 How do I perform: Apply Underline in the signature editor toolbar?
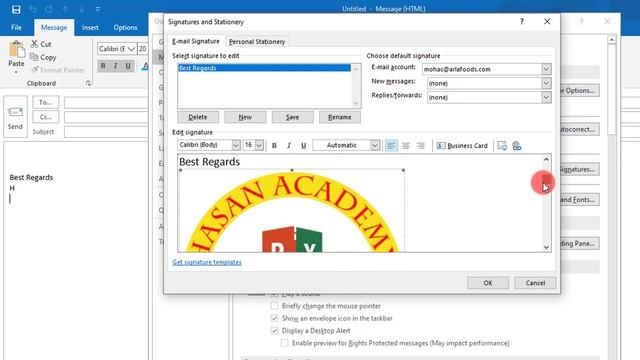pos(304,145)
